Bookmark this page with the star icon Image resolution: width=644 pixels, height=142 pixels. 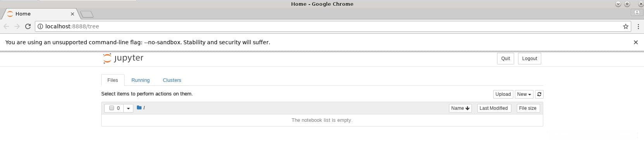tap(626, 26)
